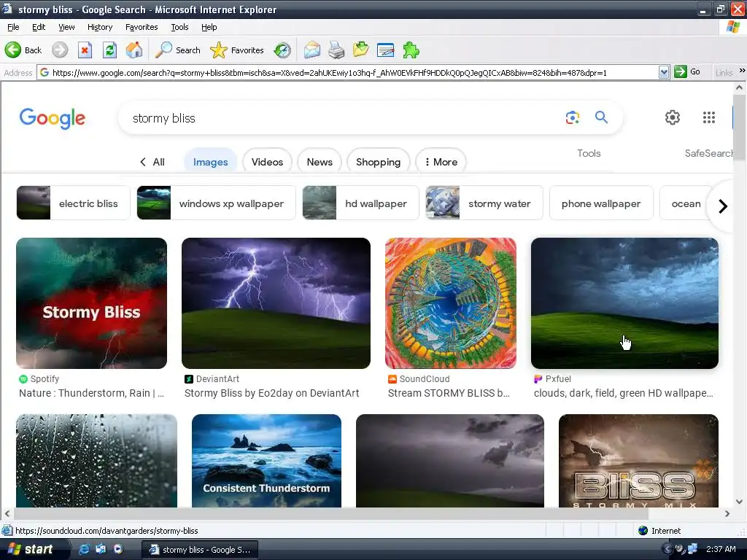The height and width of the screenshot is (560, 747).
Task: Open the View menu
Action: pyautogui.click(x=66, y=27)
